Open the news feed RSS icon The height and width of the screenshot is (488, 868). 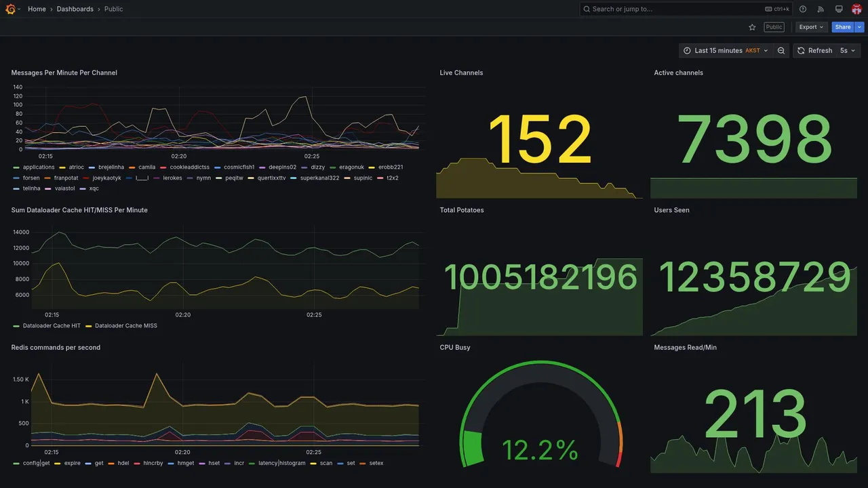coord(821,9)
